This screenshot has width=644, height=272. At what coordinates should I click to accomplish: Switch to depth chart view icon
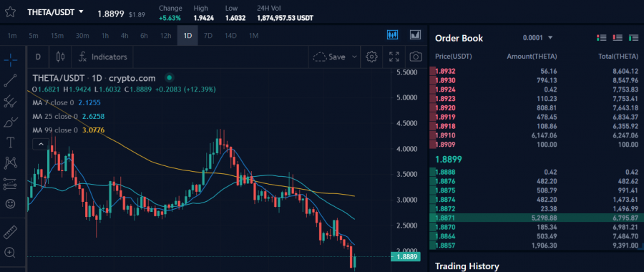[416, 35]
